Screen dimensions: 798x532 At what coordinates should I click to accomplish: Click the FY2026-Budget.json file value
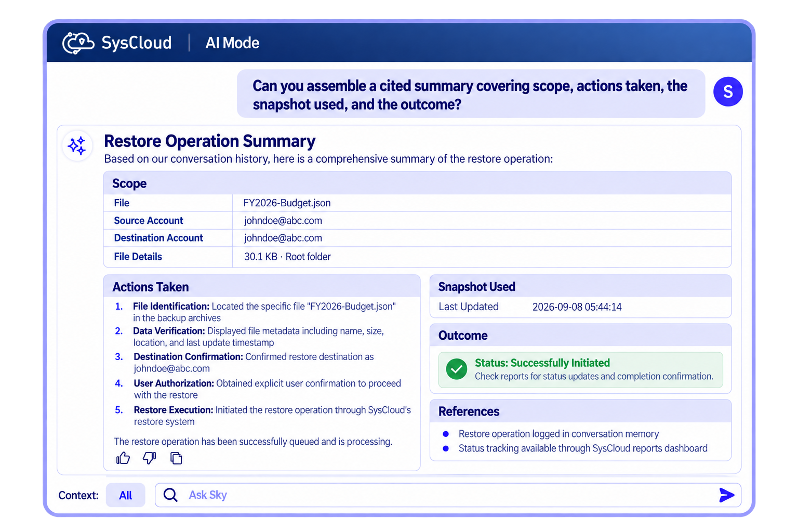287,203
